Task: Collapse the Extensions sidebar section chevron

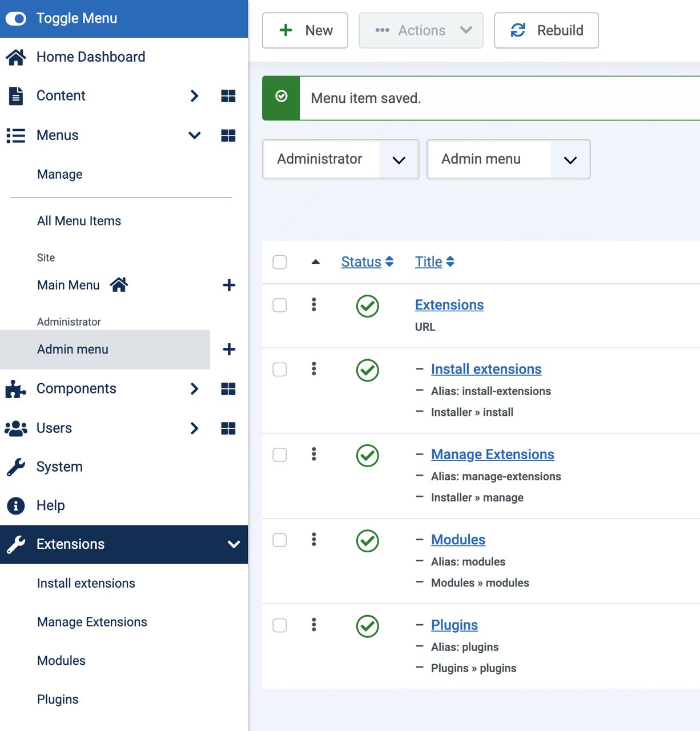Action: click(234, 544)
